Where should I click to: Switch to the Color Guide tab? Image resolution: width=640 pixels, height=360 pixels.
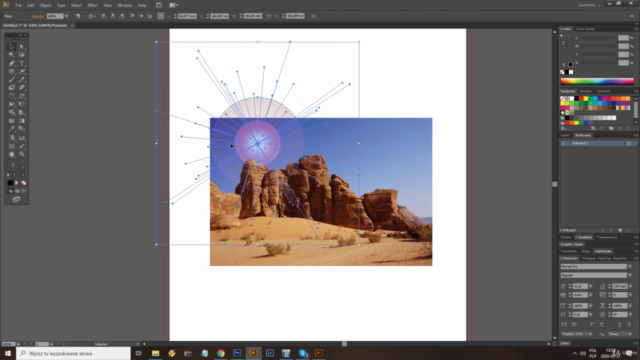pos(585,29)
